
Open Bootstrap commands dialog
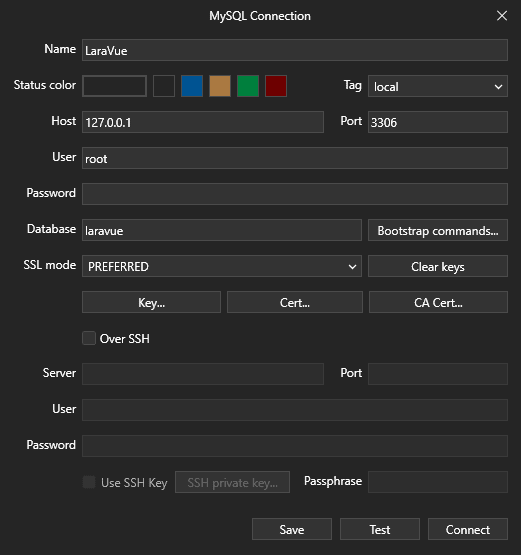pyautogui.click(x=438, y=230)
